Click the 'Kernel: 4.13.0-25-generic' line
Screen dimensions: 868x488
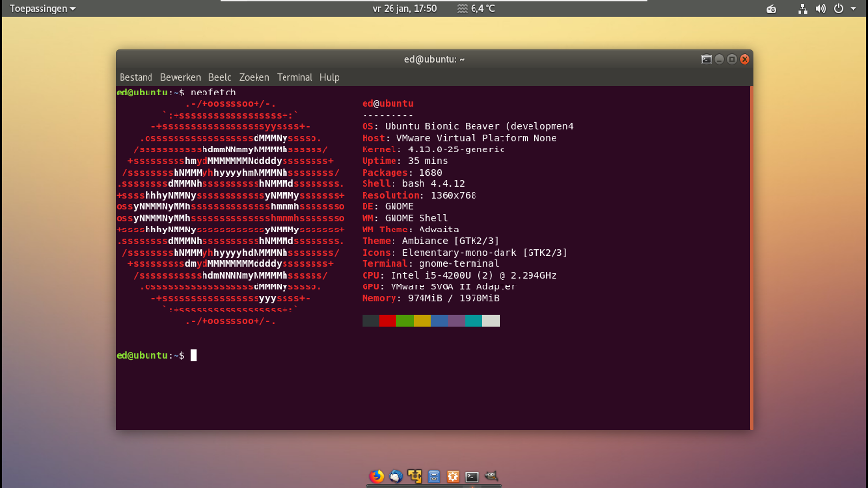tap(433, 149)
